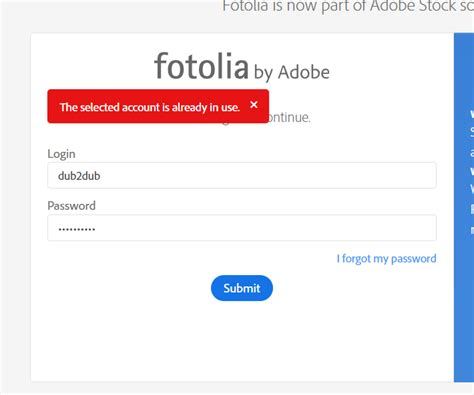Click the fotolia by Adobe logo

coord(242,67)
